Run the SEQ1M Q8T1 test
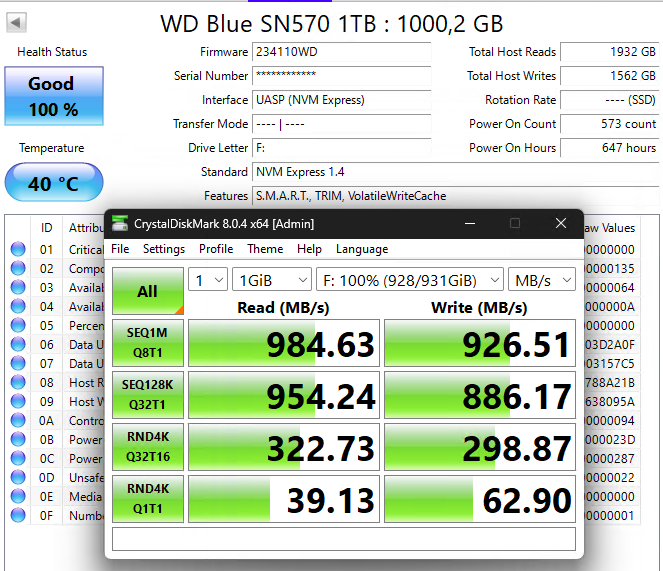The image size is (663, 571). pos(148,343)
